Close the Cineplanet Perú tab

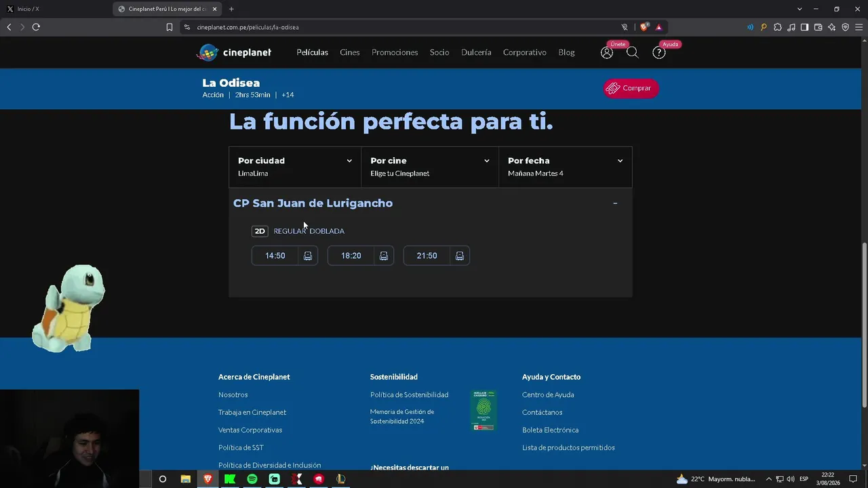point(214,9)
